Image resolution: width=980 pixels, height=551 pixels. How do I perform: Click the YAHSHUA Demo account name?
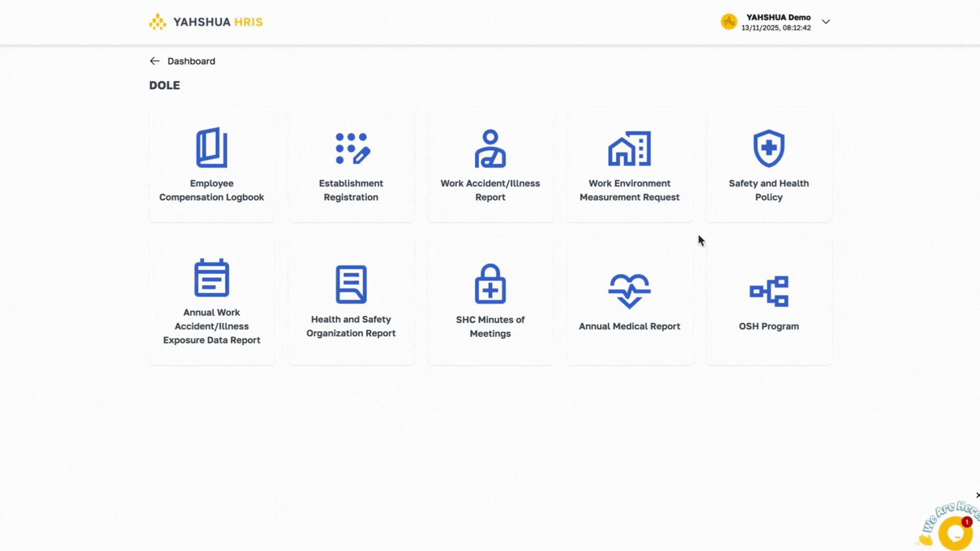click(778, 17)
